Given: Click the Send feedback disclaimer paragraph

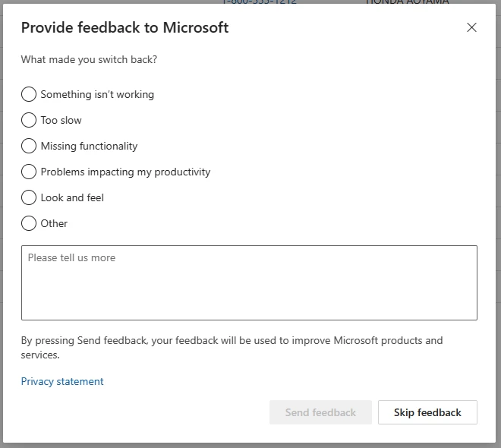Looking at the screenshot, I should click(232, 347).
